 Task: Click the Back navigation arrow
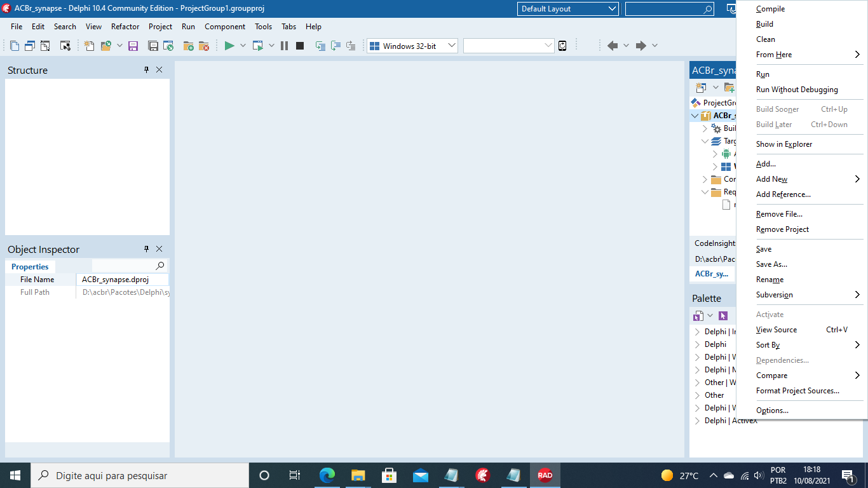tap(613, 46)
